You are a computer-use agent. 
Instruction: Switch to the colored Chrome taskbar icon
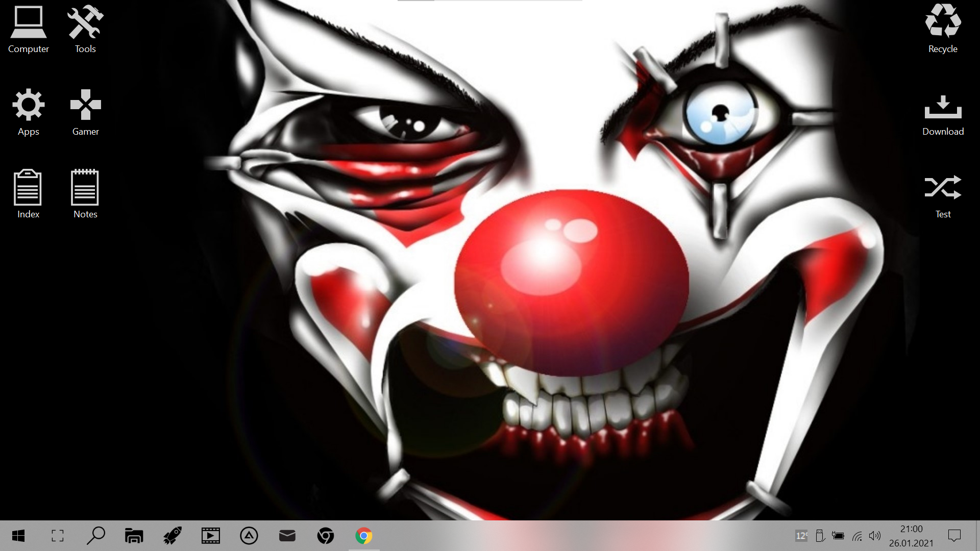[364, 536]
